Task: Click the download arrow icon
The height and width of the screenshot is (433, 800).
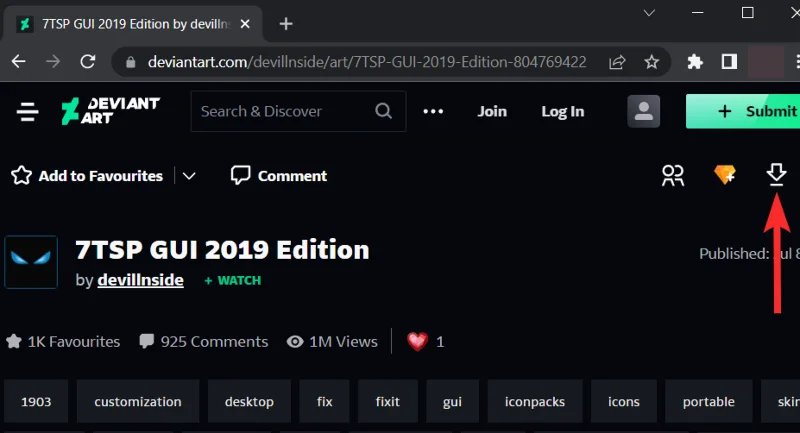Action: (776, 174)
